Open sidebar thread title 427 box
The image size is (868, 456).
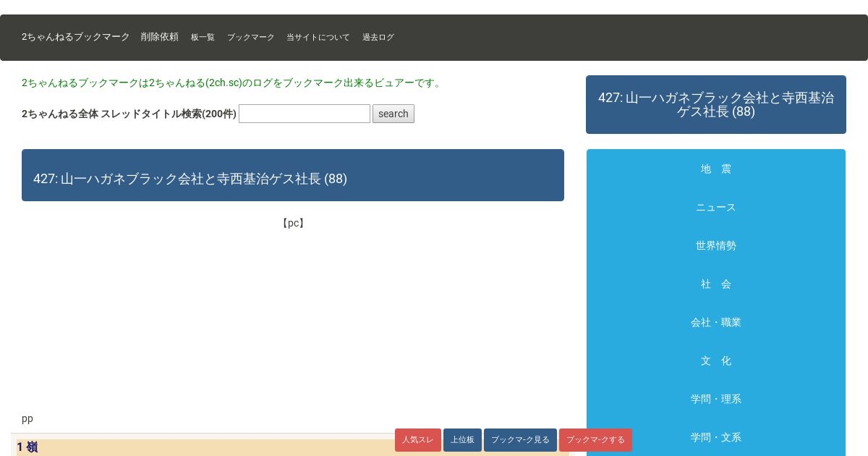point(716,105)
